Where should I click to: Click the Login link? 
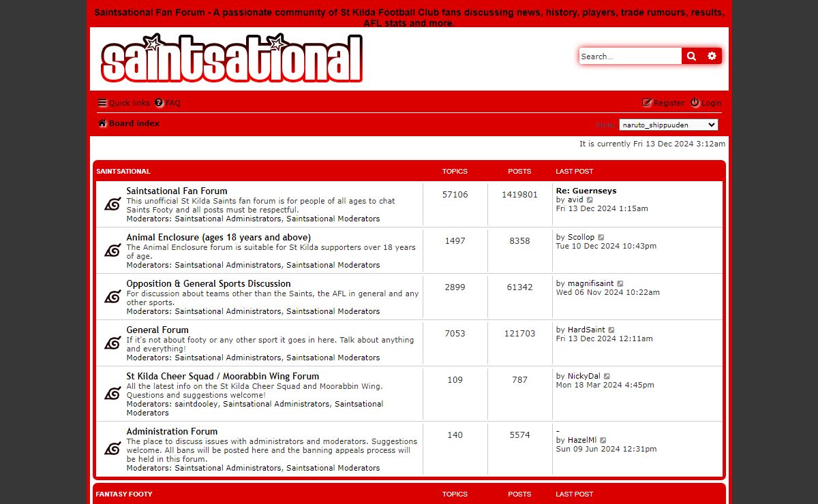coord(706,103)
